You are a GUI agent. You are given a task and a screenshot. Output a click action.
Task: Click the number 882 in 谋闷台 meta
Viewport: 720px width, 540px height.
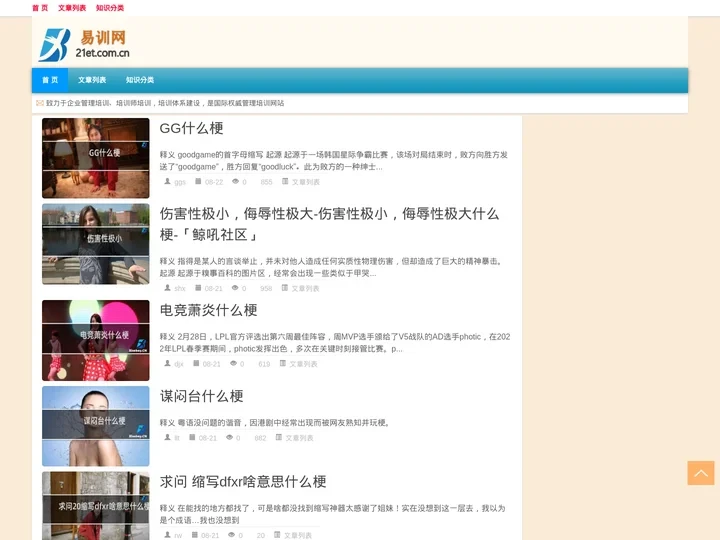coord(260,438)
